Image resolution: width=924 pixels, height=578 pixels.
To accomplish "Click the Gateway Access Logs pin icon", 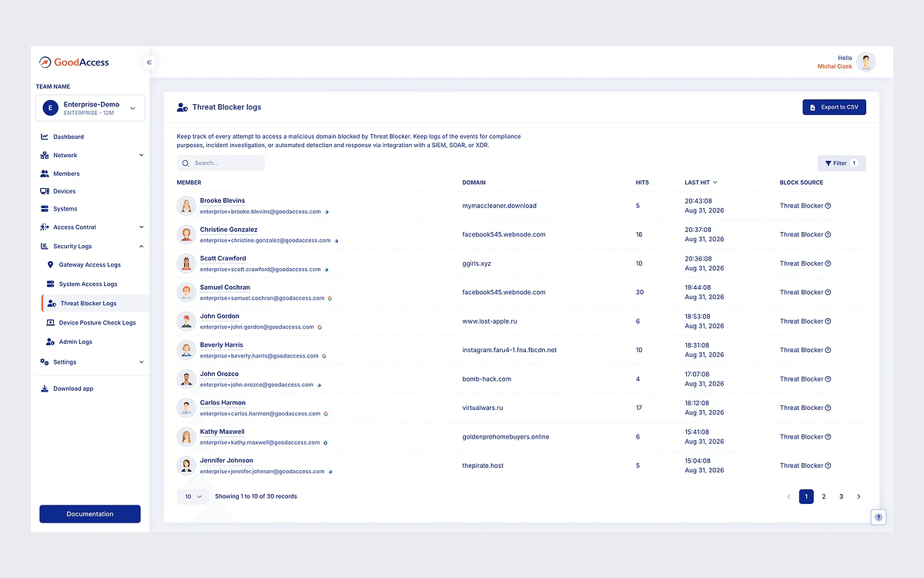I will pyautogui.click(x=51, y=264).
